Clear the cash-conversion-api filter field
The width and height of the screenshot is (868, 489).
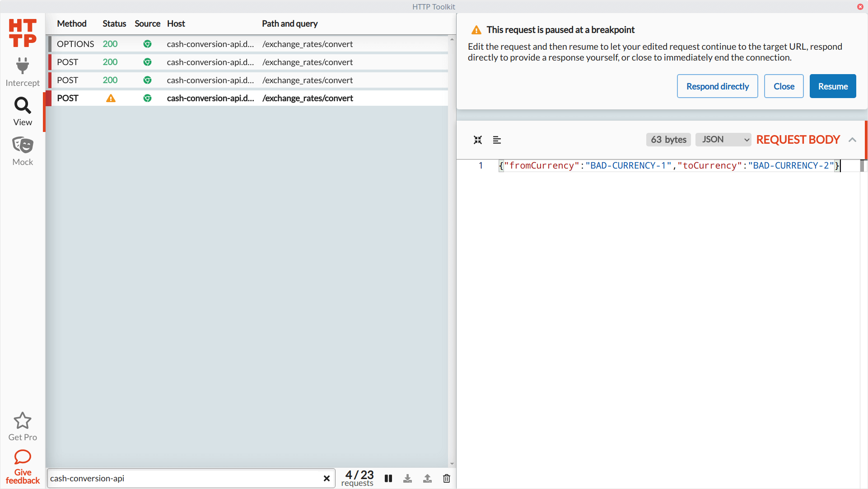click(327, 478)
